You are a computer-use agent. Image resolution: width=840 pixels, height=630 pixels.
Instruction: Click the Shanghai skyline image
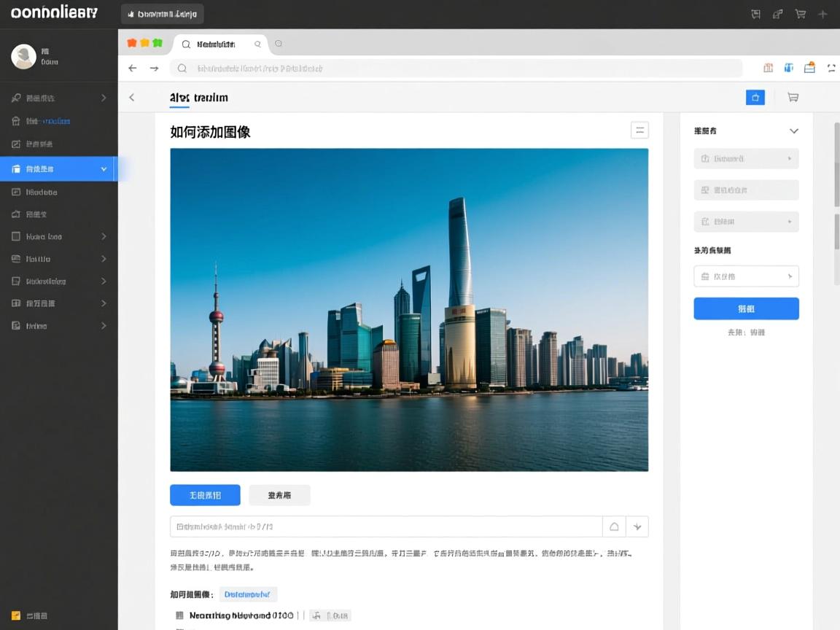point(409,310)
